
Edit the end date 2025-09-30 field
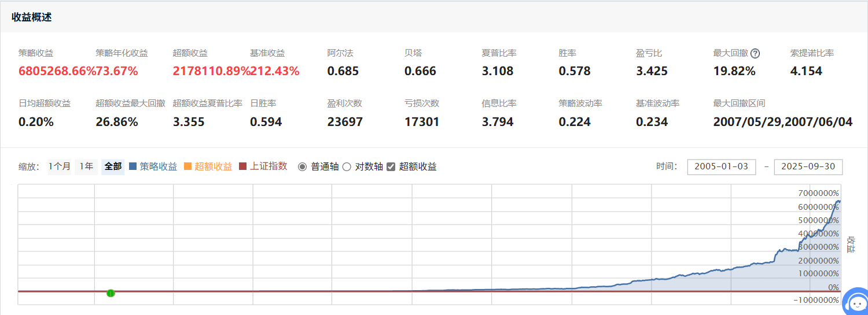click(808, 166)
